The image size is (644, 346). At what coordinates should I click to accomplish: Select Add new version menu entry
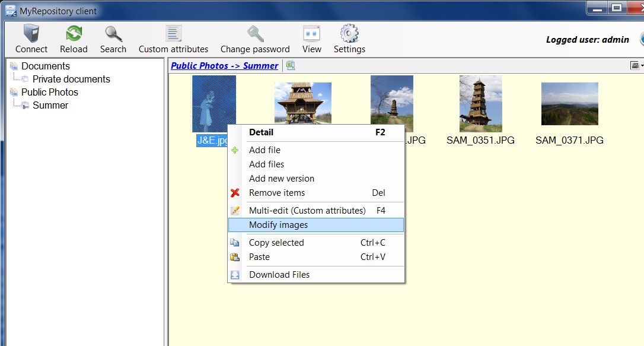pos(316,179)
